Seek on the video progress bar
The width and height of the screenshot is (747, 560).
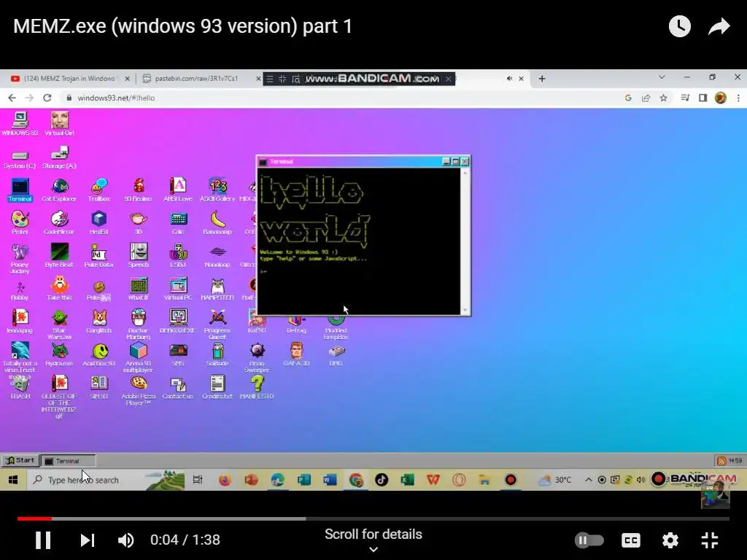click(373, 518)
